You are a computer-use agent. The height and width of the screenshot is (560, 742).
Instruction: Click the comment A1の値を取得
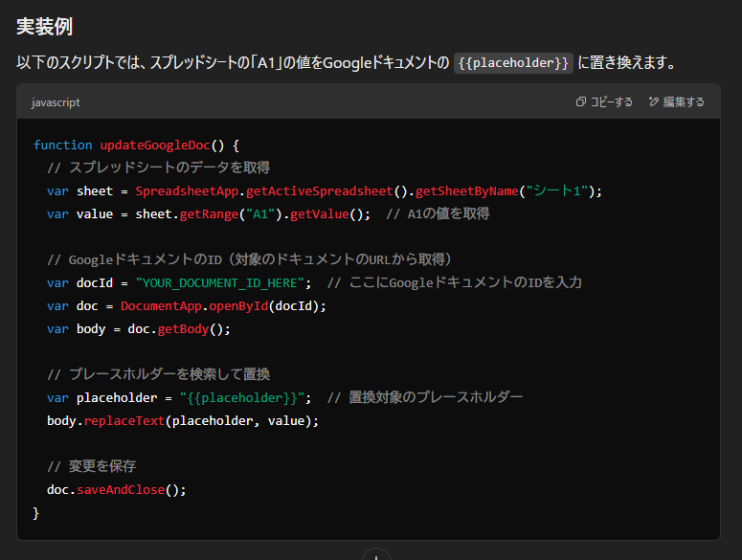(x=438, y=213)
